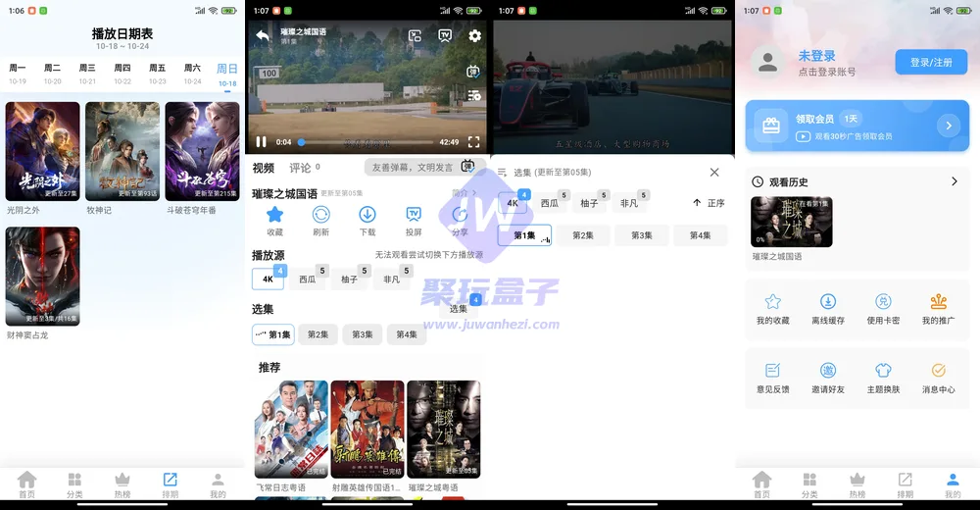Open 财神窦占龙 poster

click(x=42, y=276)
